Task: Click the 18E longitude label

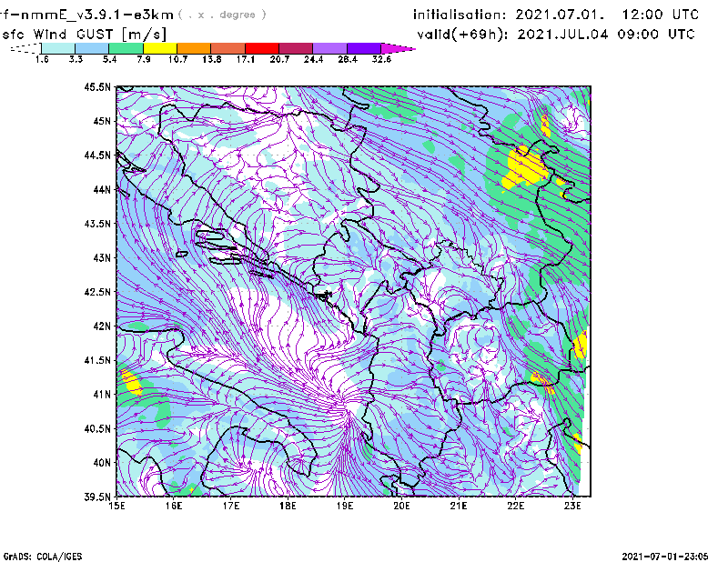Action: tap(288, 506)
